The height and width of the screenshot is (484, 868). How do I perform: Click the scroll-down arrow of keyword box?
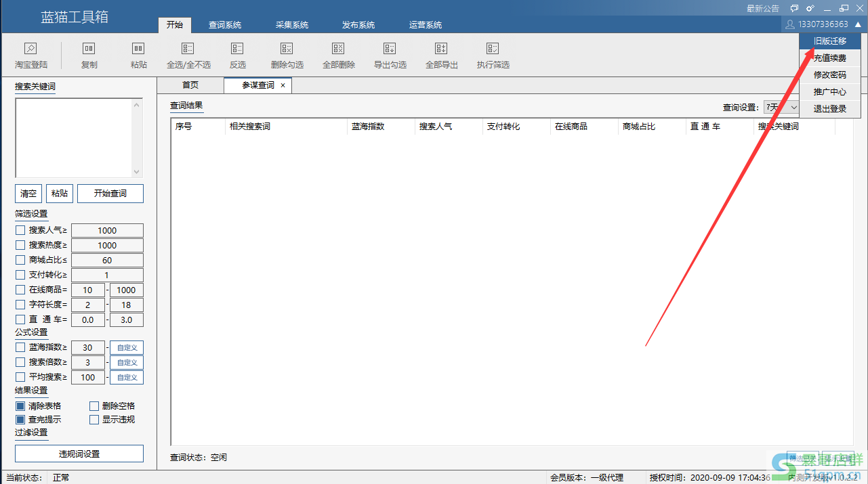(137, 172)
